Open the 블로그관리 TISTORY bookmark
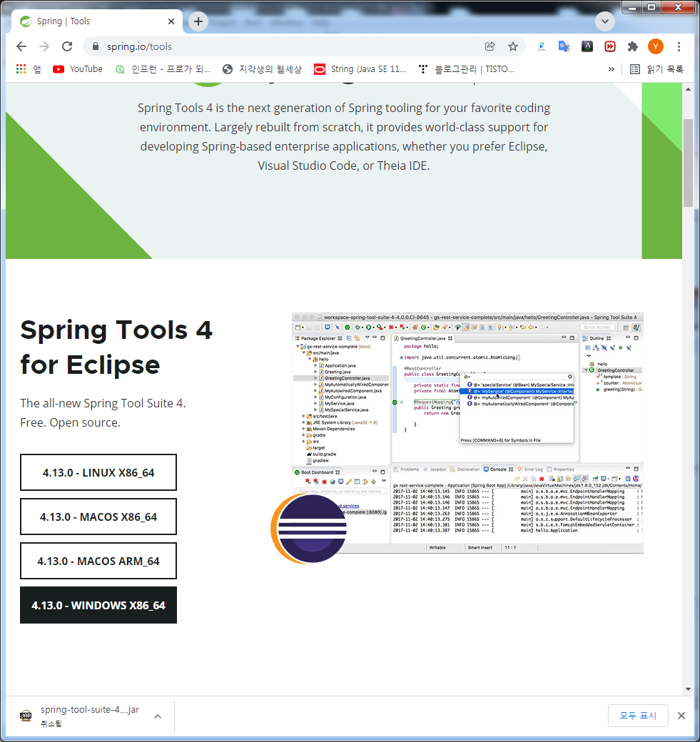 [466, 69]
